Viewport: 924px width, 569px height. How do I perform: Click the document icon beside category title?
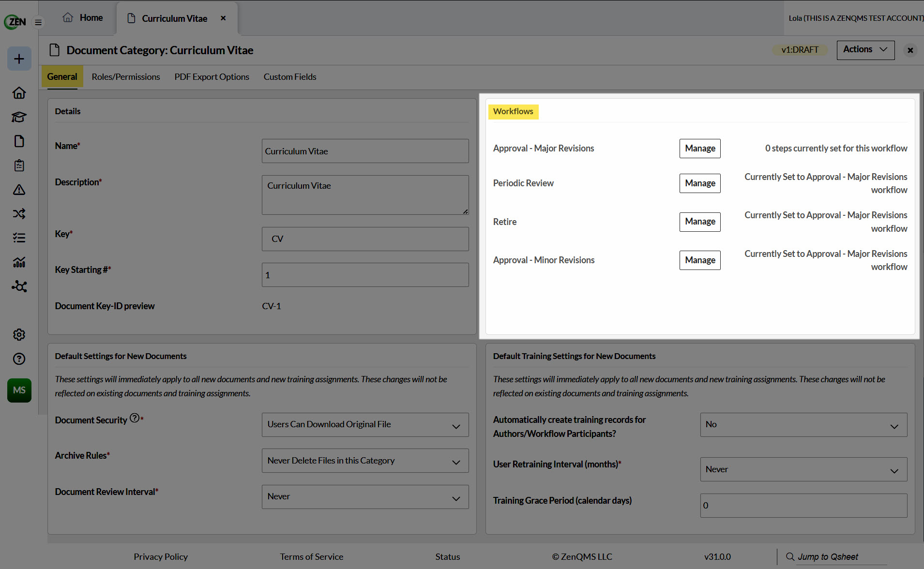point(55,50)
